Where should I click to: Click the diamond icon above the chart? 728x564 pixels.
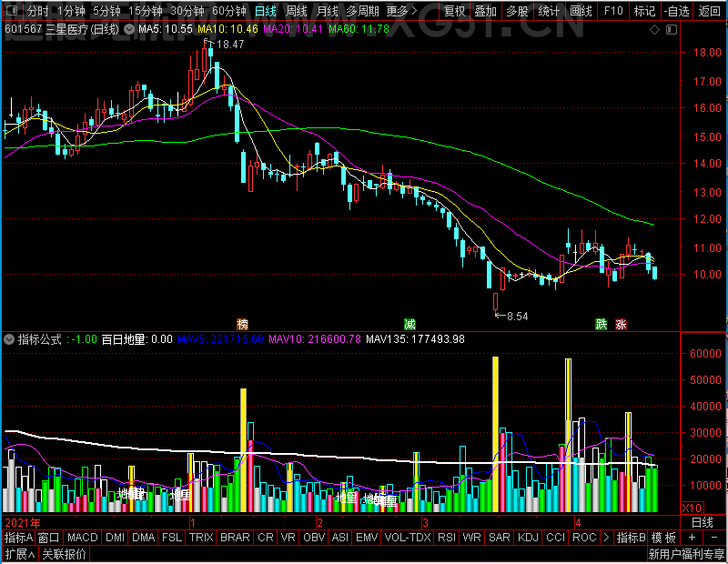(654, 30)
